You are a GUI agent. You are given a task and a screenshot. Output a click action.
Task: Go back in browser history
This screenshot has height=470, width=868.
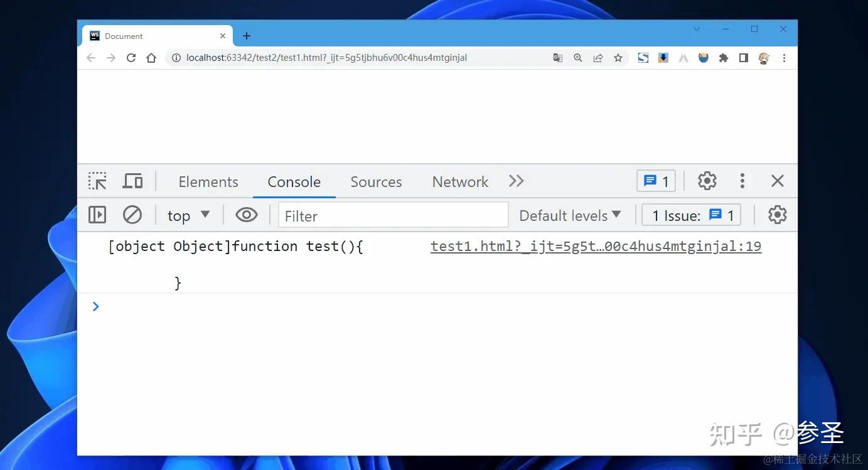pyautogui.click(x=91, y=58)
